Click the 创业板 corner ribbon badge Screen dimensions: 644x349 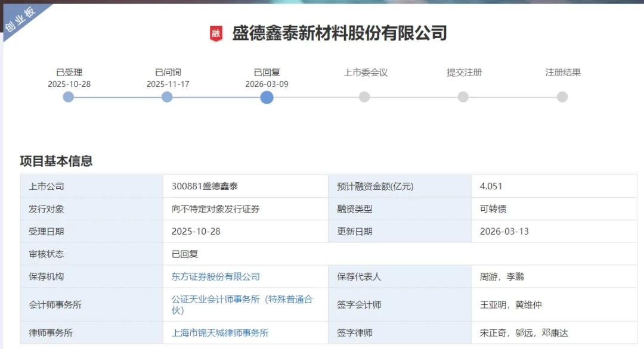coord(19,19)
